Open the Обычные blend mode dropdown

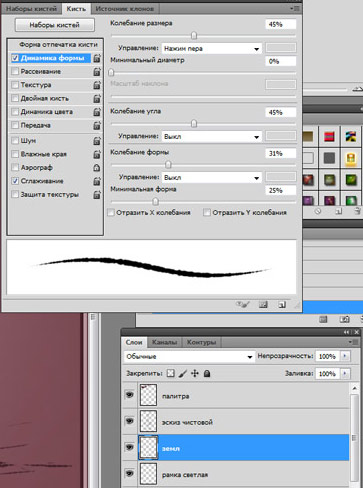(189, 356)
